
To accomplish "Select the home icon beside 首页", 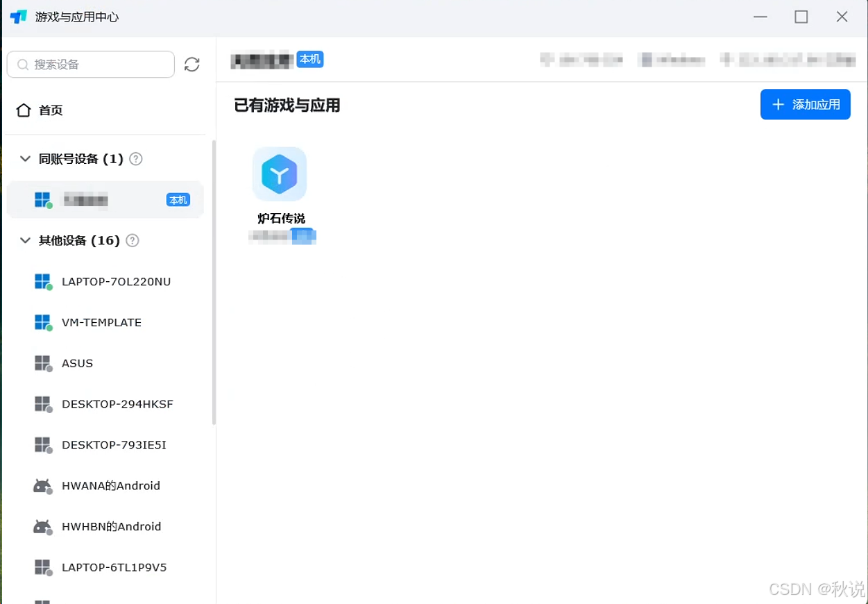I will point(24,110).
